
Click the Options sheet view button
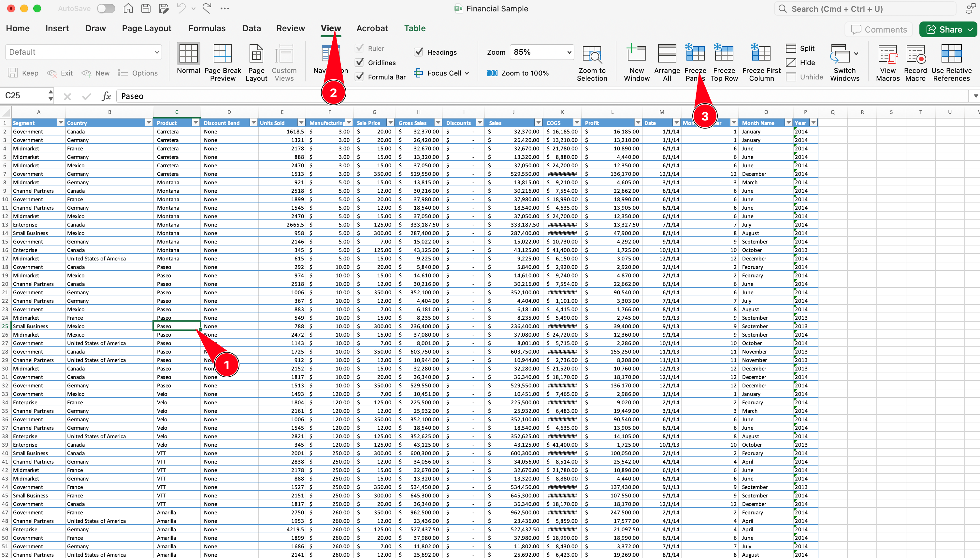pos(137,73)
